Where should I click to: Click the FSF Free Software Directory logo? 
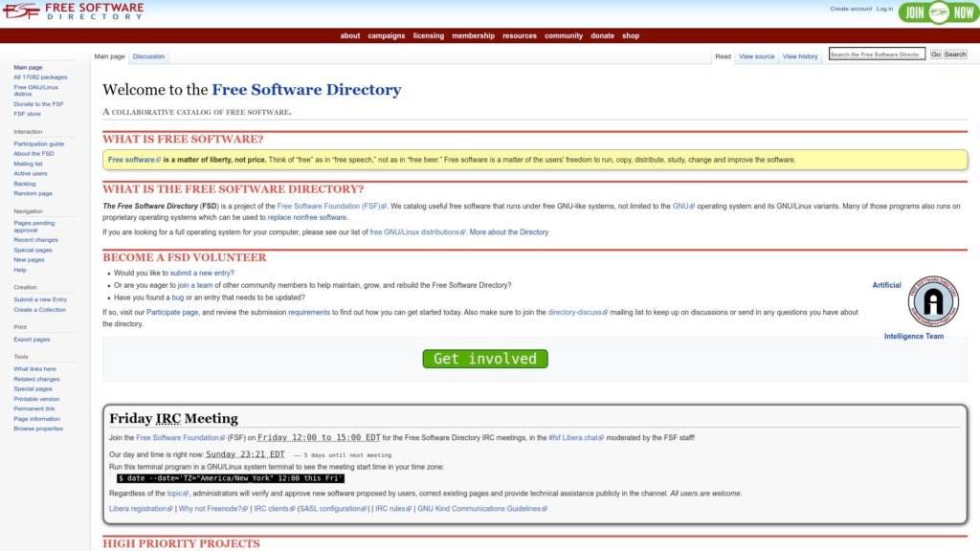73,11
